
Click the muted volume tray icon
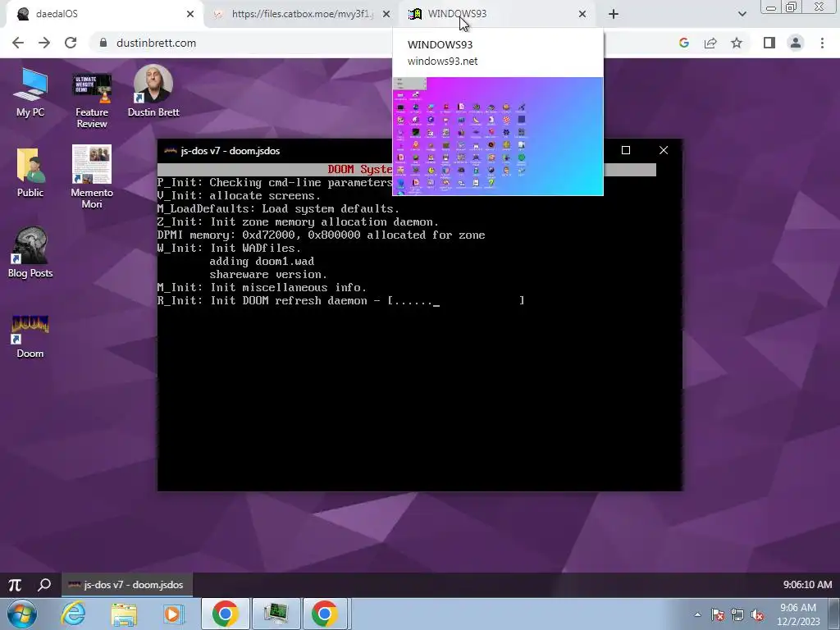757,614
